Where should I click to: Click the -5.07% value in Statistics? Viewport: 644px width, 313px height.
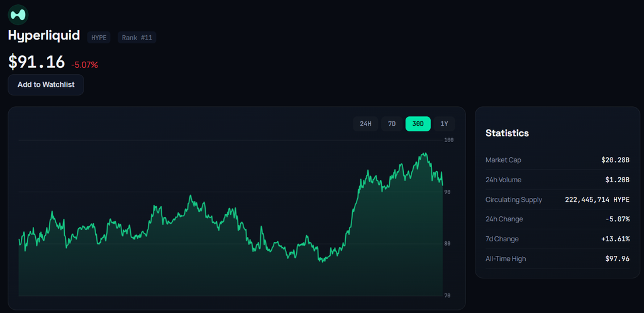tap(618, 219)
